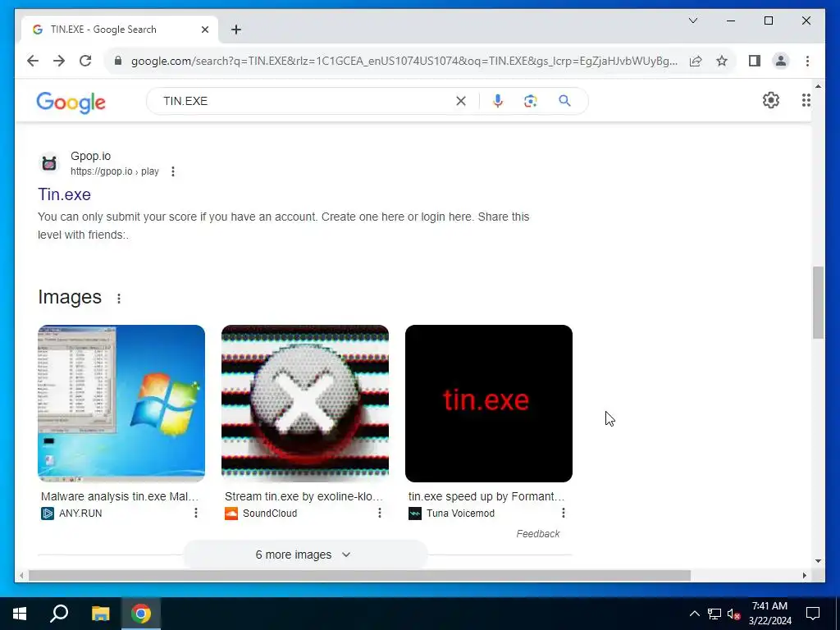Click the Gpop.io site name
Screen dimensions: 840x630
point(90,156)
